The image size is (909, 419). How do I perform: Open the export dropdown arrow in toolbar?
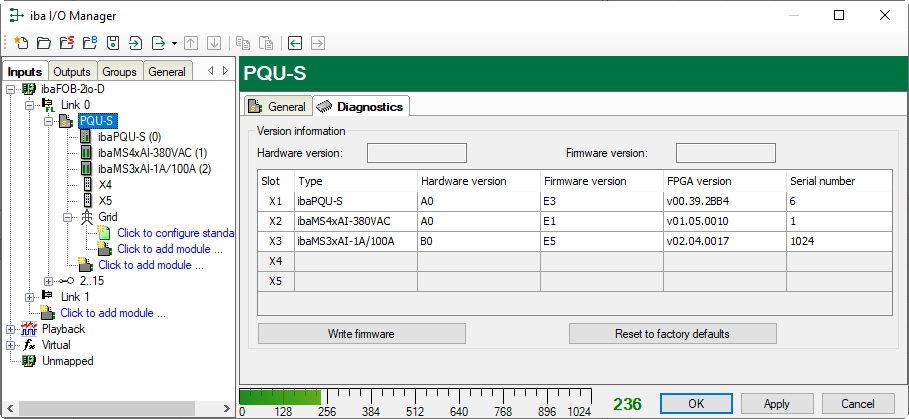point(174,43)
